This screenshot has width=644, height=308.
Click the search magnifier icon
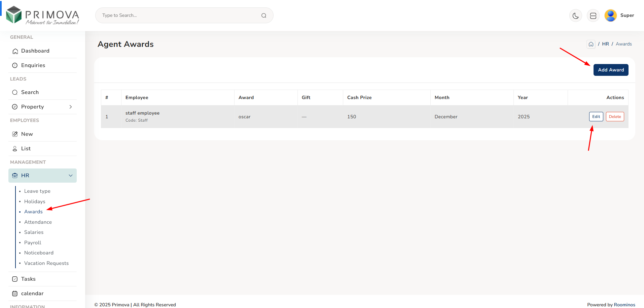point(264,16)
